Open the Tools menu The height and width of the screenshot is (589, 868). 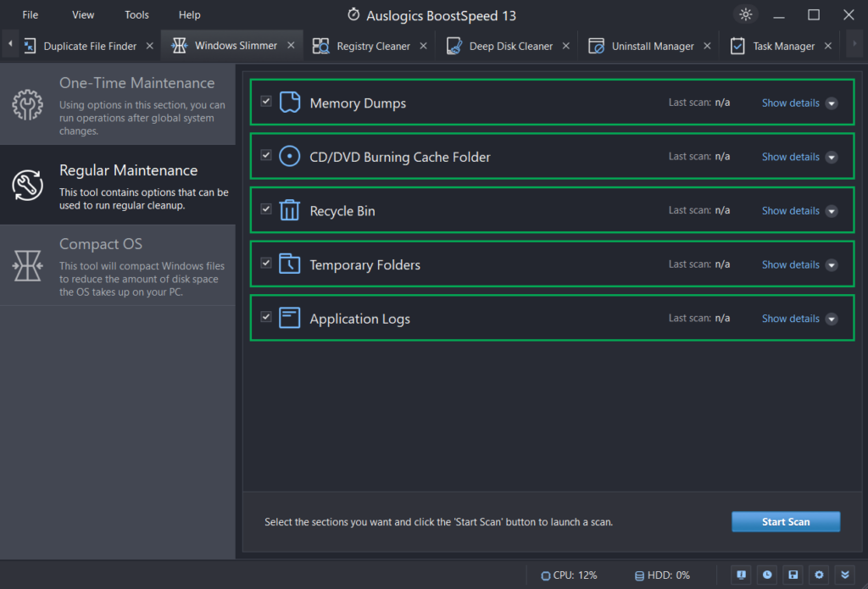coord(136,14)
